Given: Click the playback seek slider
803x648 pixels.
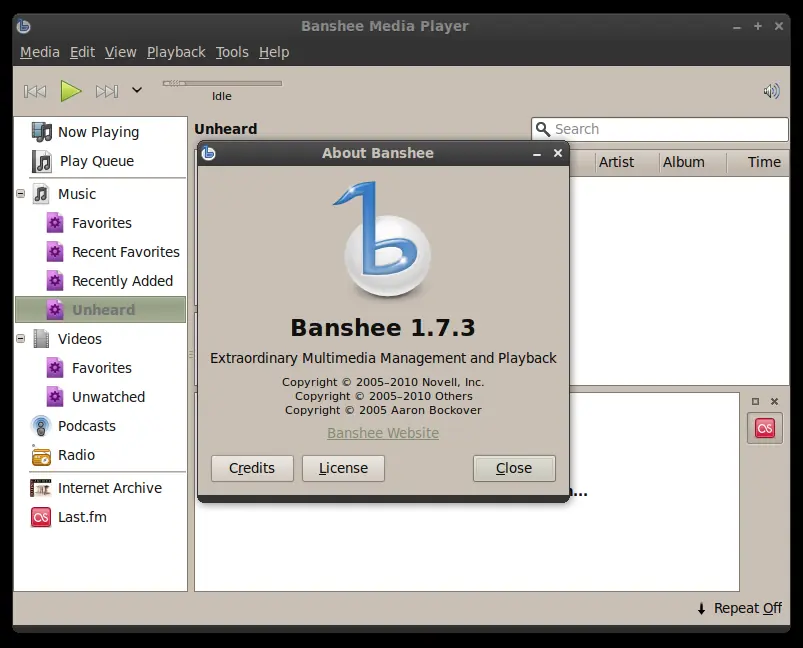Looking at the screenshot, I should (222, 83).
